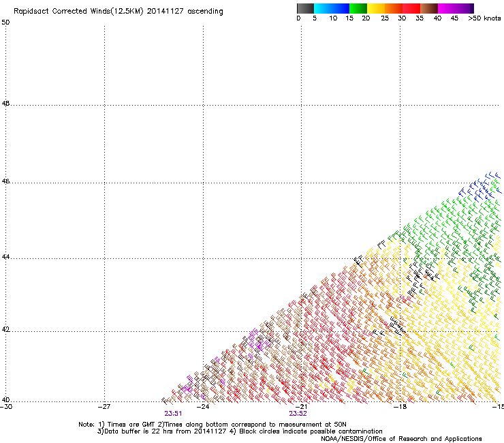Click the legend number '10' under color bar

pos(333,18)
